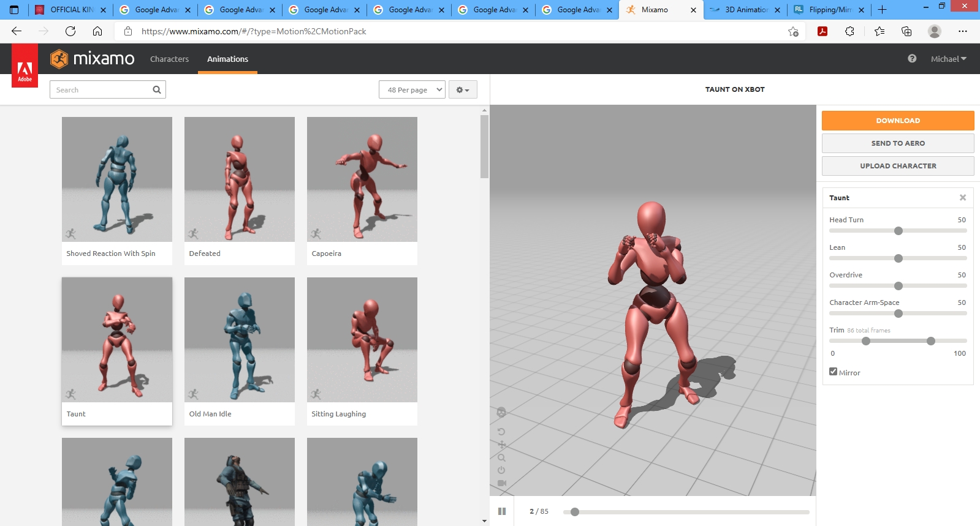The height and width of the screenshot is (526, 980).
Task: Switch to the Mixamo browser tab
Action: coord(661,10)
